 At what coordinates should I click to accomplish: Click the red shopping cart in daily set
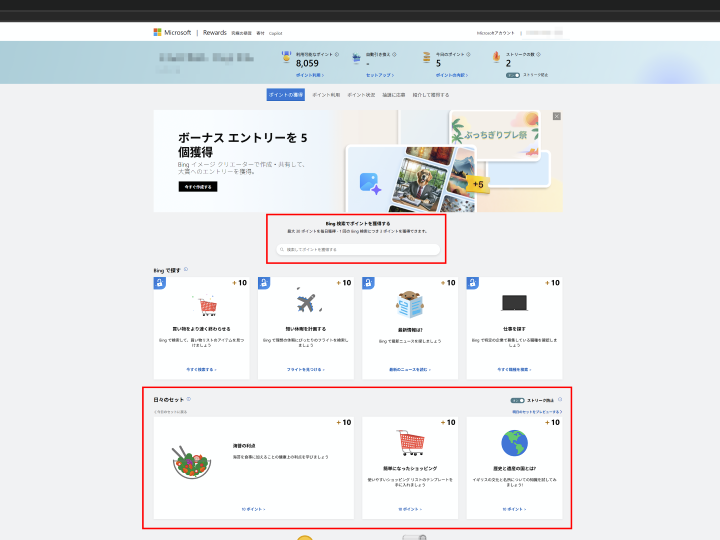click(411, 443)
